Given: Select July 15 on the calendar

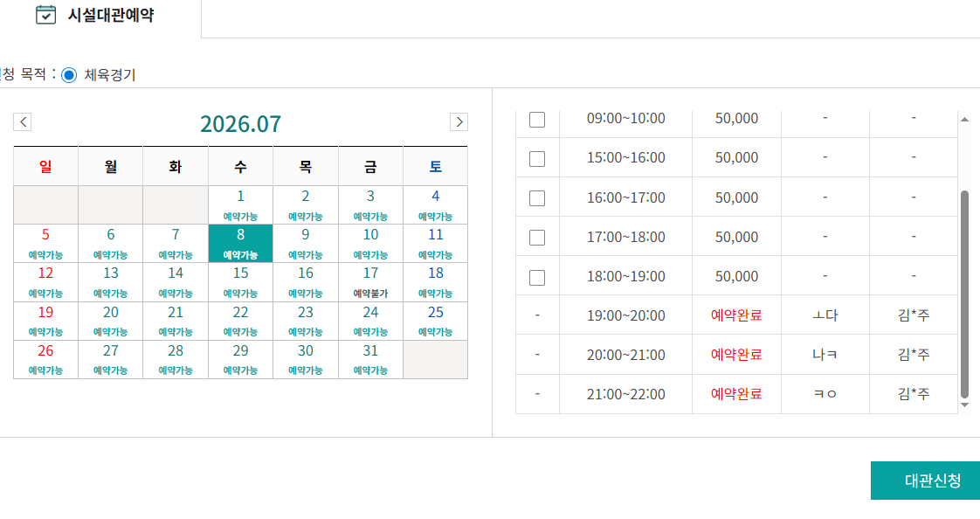Looking at the screenshot, I should point(240,282).
